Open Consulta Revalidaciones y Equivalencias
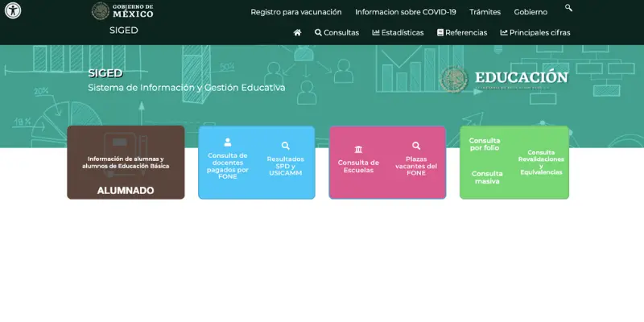Image resolution: width=644 pixels, height=322 pixels. point(541,162)
